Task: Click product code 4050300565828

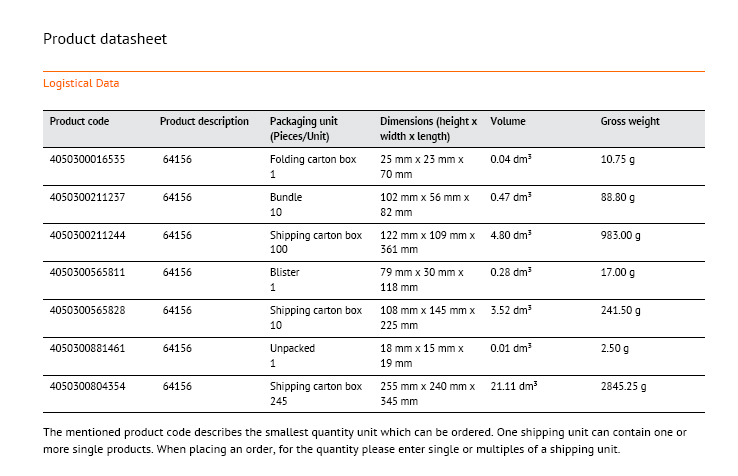Action: tap(88, 310)
